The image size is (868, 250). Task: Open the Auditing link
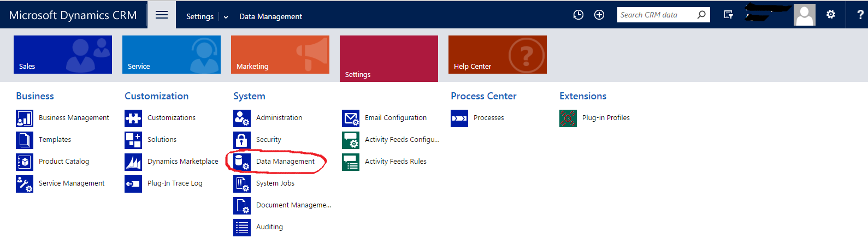click(x=269, y=227)
